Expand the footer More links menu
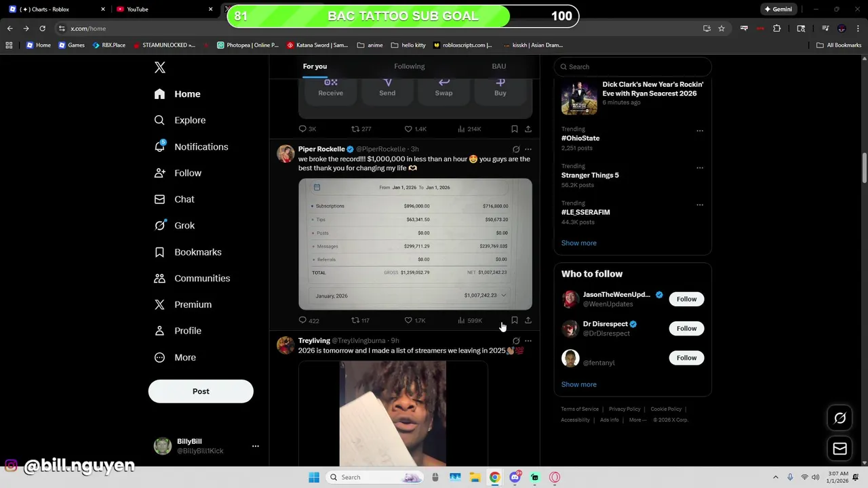The height and width of the screenshot is (488, 868). 637,420
